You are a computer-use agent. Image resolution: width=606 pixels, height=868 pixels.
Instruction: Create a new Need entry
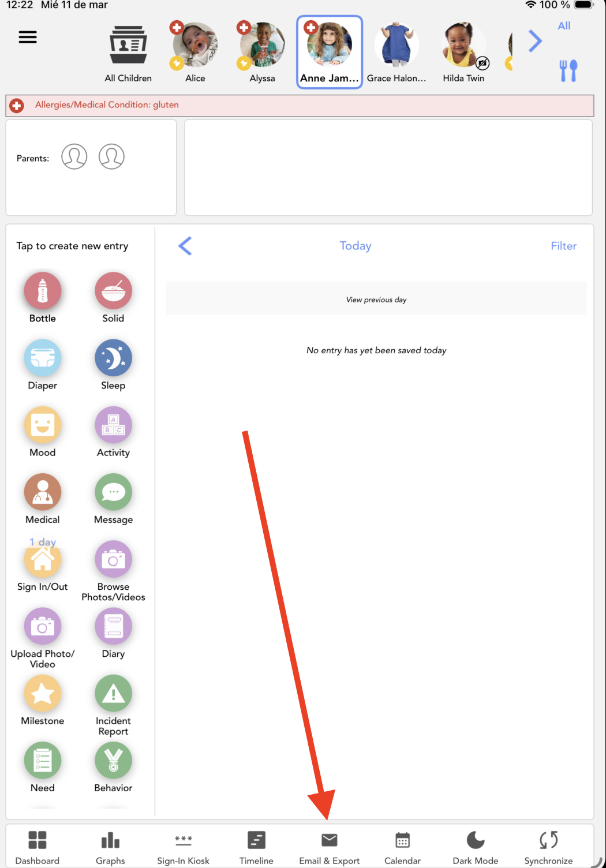[x=43, y=761]
